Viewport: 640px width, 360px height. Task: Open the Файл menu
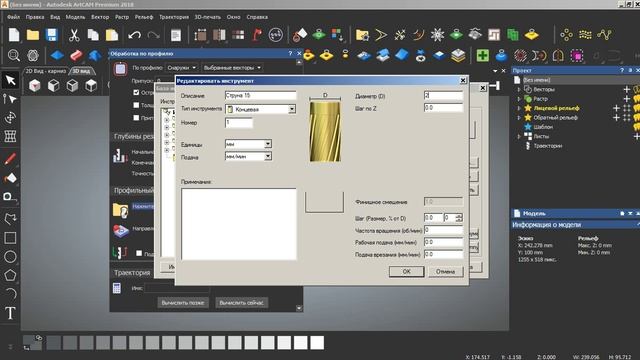tap(13, 17)
